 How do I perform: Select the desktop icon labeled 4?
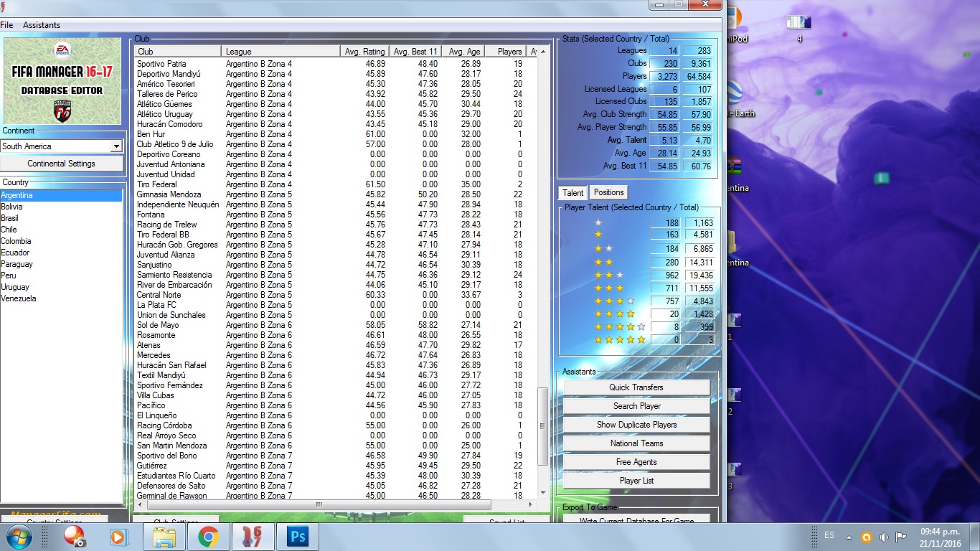tap(798, 26)
